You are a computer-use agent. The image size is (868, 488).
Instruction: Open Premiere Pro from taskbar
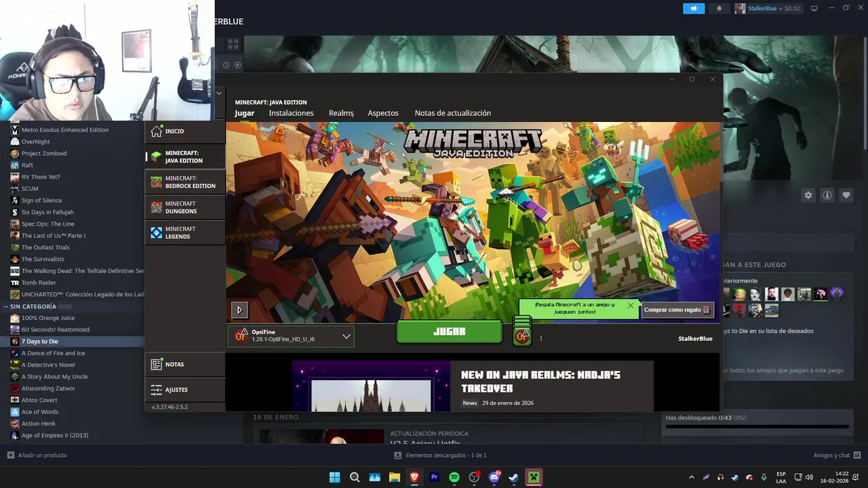coord(434,477)
